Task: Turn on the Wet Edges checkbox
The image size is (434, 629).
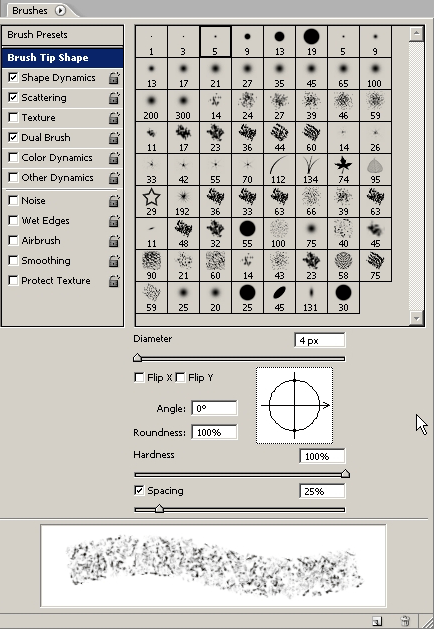Action: pyautogui.click(x=13, y=220)
